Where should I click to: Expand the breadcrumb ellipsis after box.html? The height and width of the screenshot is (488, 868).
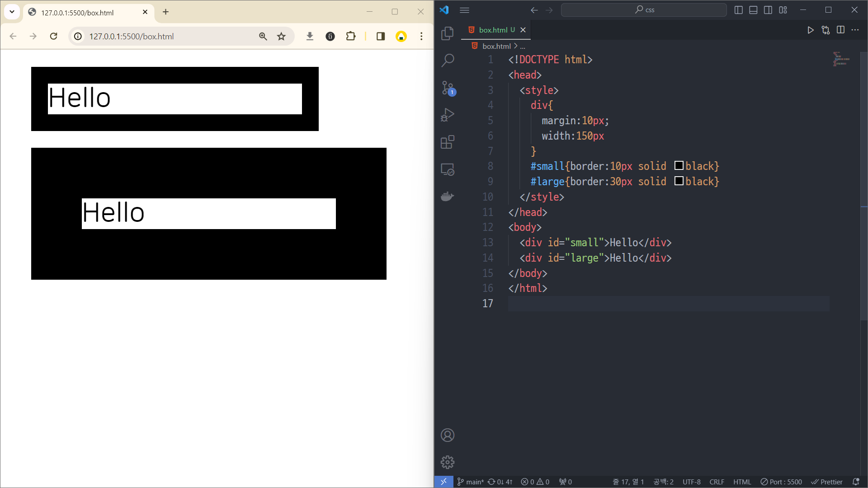point(523,47)
